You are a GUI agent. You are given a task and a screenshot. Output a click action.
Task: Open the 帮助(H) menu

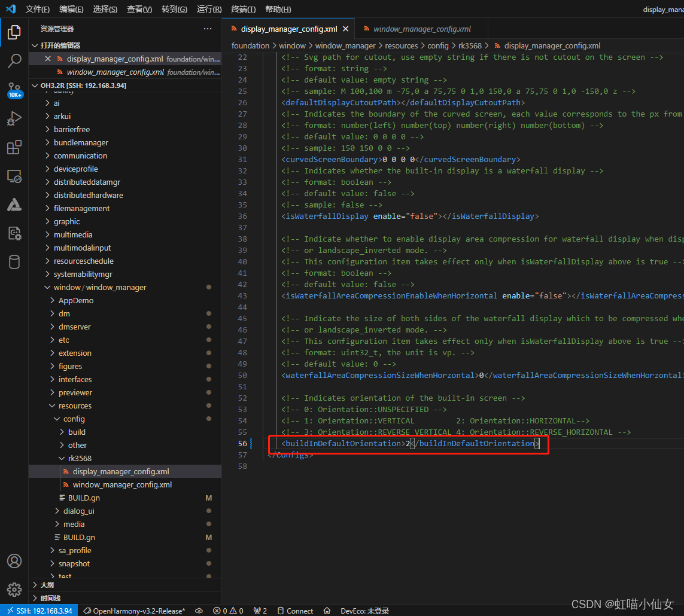click(x=278, y=9)
